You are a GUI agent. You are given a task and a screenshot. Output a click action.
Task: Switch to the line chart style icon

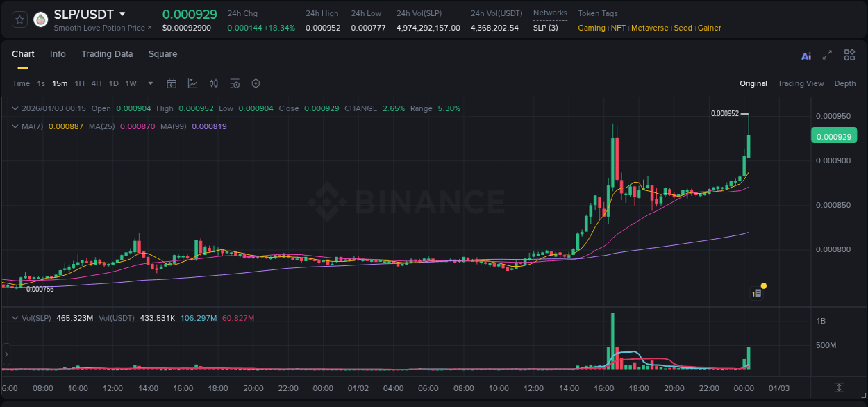tap(193, 83)
